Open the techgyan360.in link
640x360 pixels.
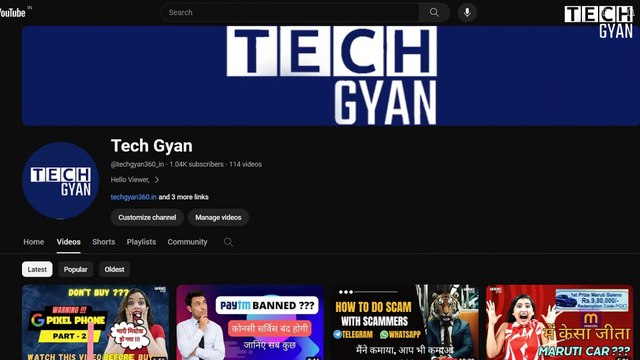tap(133, 197)
